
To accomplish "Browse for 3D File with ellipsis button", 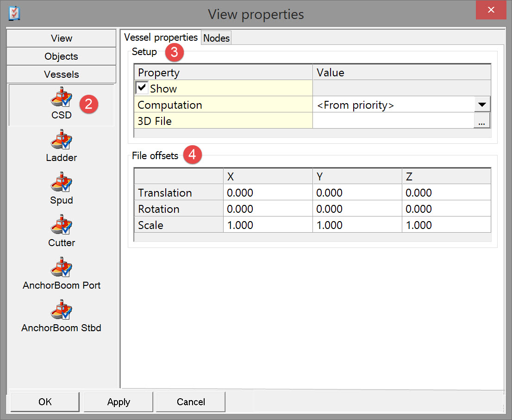I will [x=482, y=121].
